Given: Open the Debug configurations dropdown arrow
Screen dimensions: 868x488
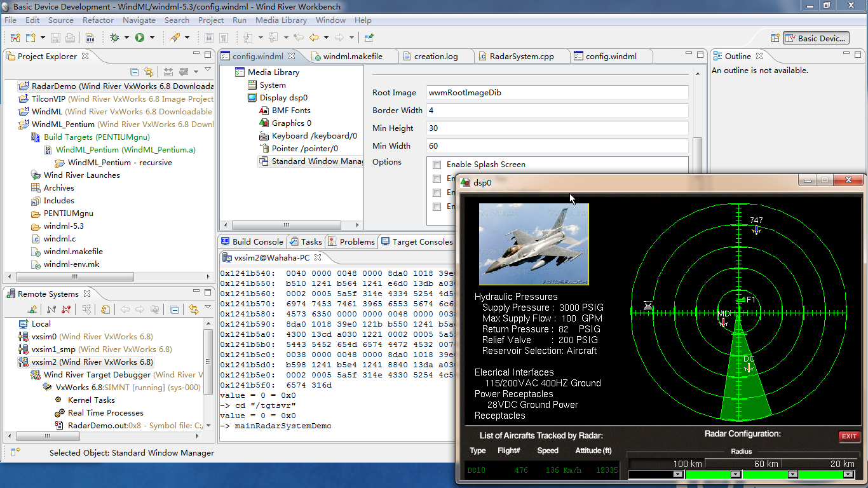Looking at the screenshot, I should [x=126, y=37].
